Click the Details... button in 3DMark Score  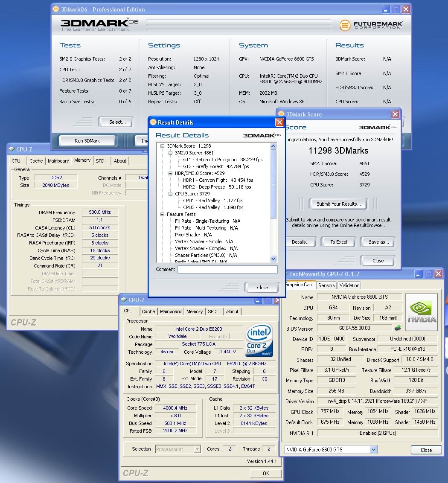tap(301, 242)
